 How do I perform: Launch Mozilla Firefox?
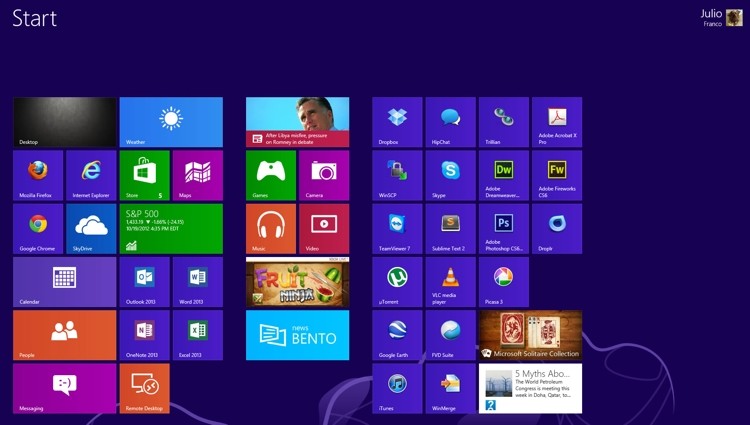tap(38, 175)
